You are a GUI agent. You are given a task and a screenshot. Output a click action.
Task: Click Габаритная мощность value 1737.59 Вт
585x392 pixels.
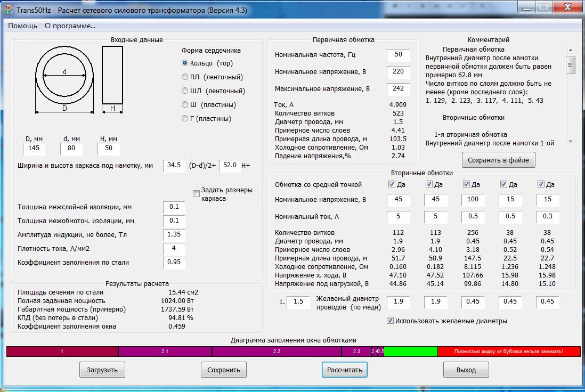177,309
